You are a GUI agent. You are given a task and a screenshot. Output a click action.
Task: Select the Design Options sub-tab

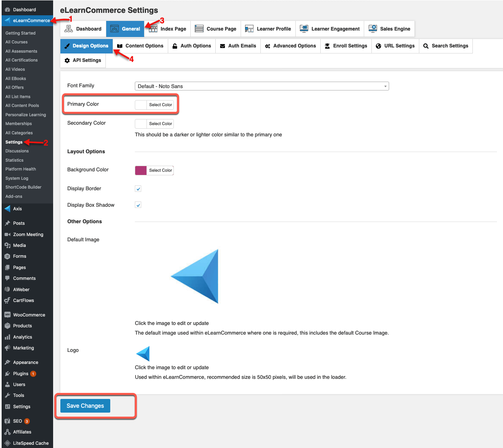87,46
